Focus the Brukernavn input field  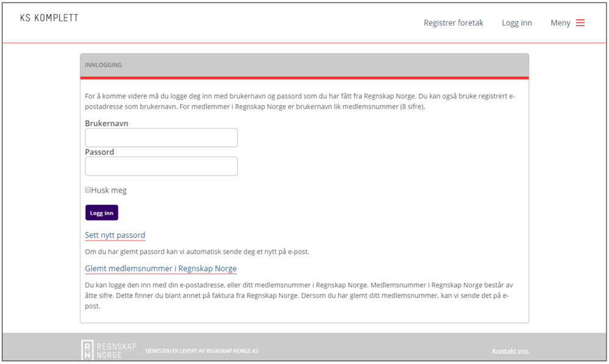[x=161, y=138]
